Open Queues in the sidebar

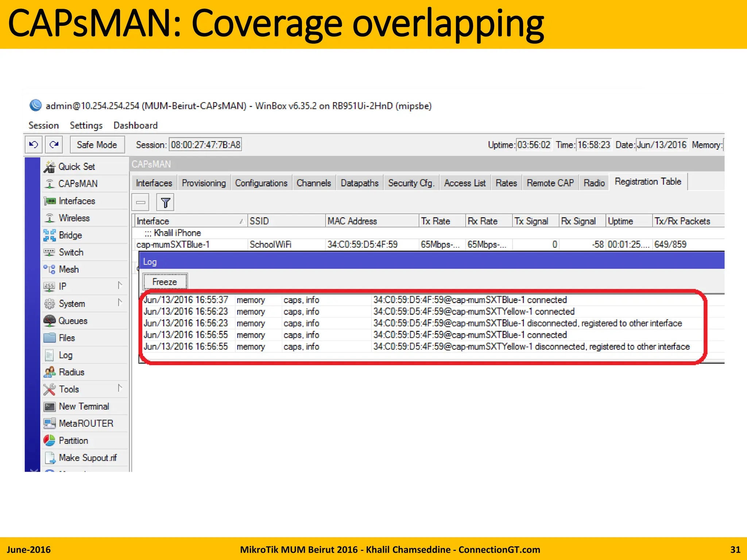(73, 321)
